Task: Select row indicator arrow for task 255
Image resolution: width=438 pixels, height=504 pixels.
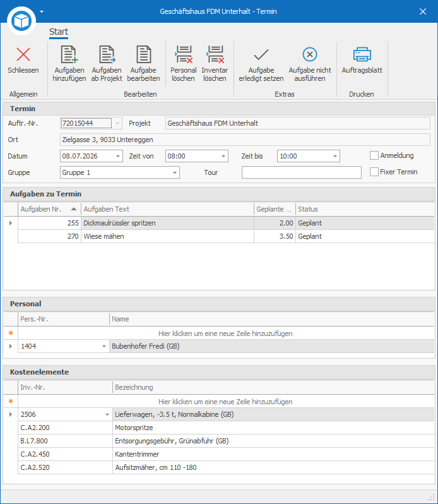Action: pyautogui.click(x=11, y=223)
